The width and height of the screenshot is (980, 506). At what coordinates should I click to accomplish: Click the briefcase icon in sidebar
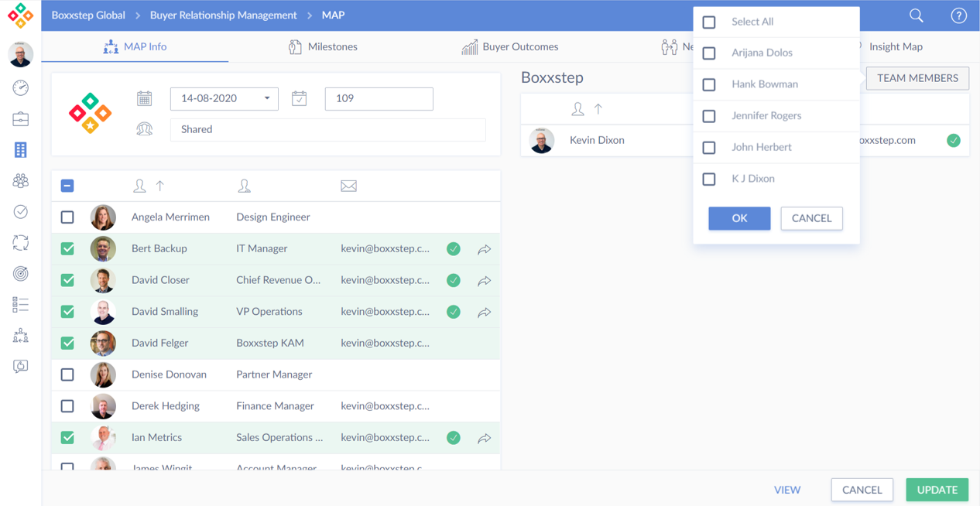(21, 119)
